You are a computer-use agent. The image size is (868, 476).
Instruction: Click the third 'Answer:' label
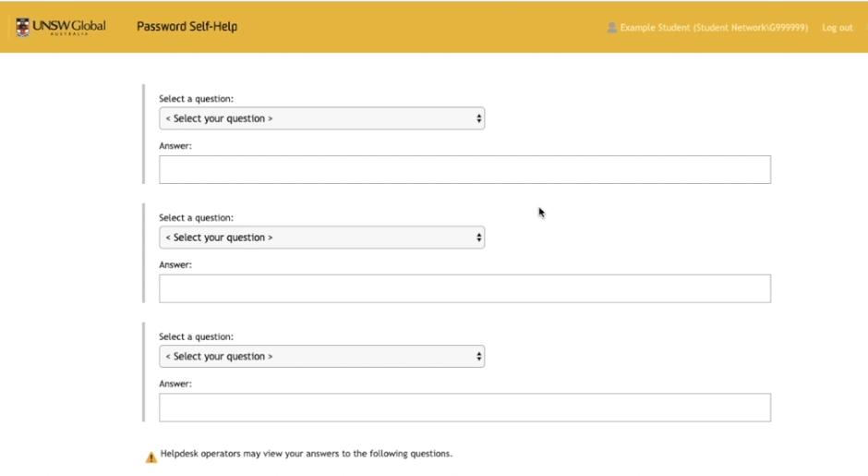tap(175, 384)
